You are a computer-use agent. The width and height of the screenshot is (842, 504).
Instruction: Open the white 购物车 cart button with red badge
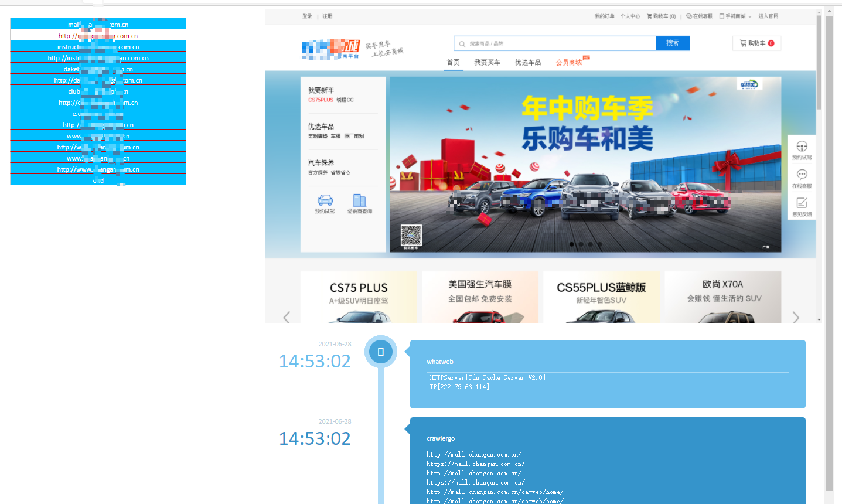[x=756, y=43]
